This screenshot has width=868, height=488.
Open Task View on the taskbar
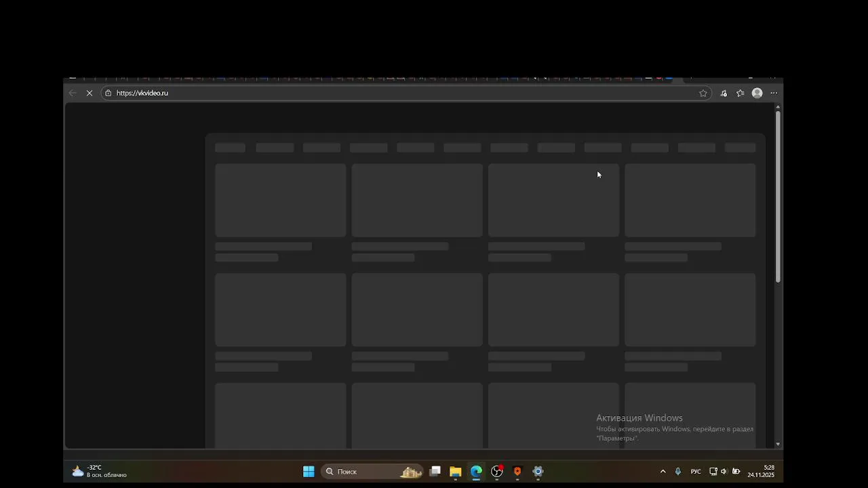coord(435,472)
